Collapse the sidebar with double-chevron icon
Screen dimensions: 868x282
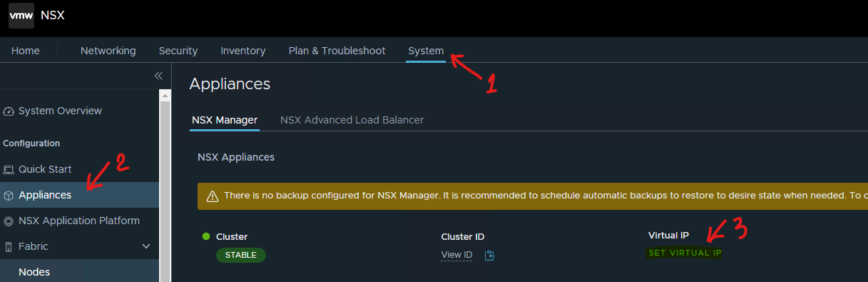(158, 76)
